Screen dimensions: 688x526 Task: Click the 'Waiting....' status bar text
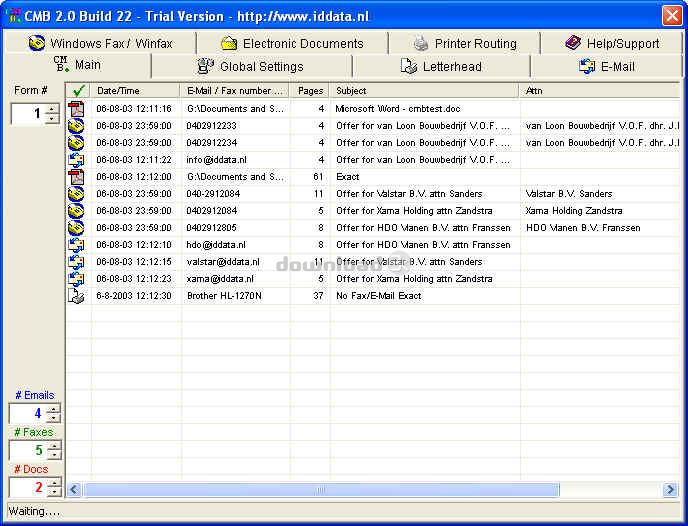pos(34,512)
